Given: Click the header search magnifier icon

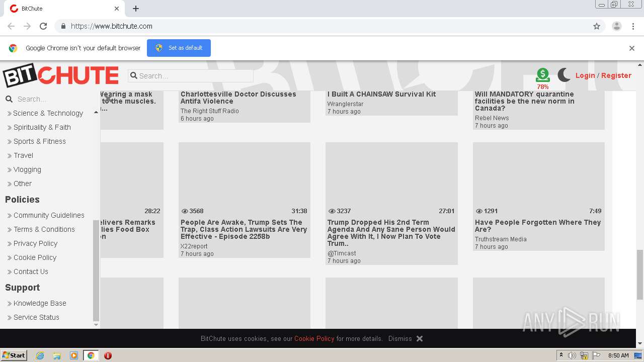Looking at the screenshot, I should click(x=133, y=76).
